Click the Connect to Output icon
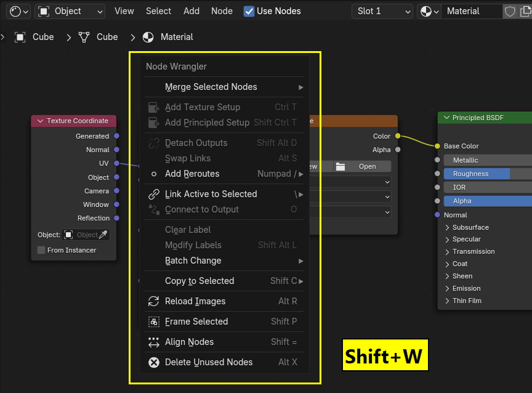The height and width of the screenshot is (393, 532). tap(154, 209)
